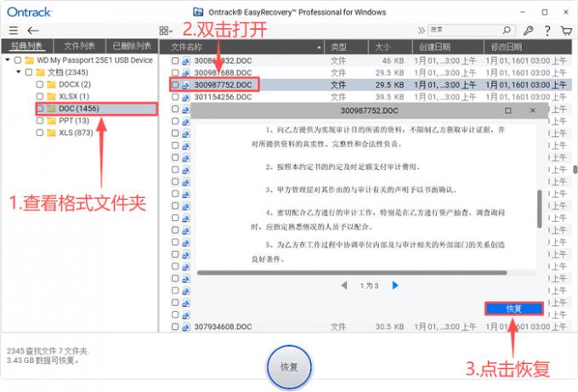Open the shopping cart icon
The image size is (578, 392).
[x=566, y=31]
